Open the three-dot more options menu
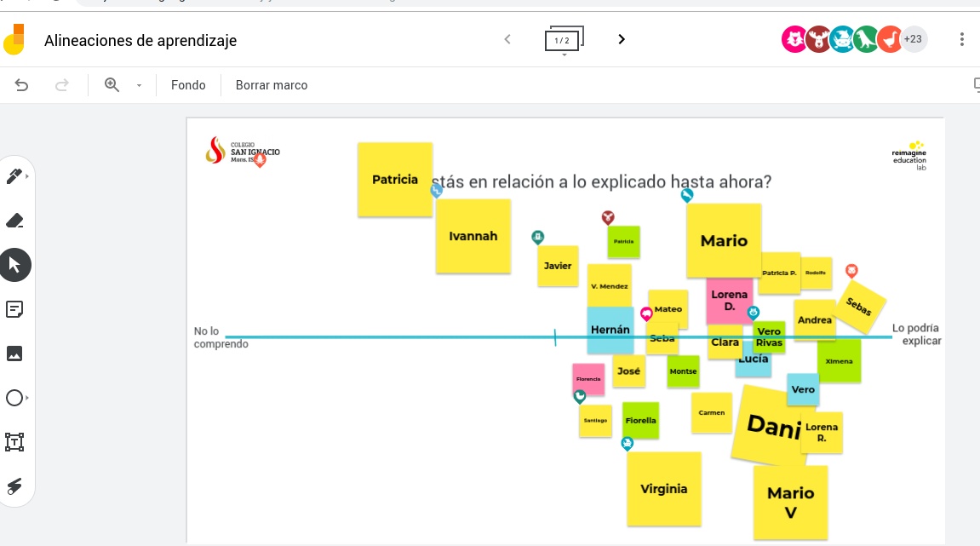Viewport: 980px width, 546px height. [x=961, y=39]
